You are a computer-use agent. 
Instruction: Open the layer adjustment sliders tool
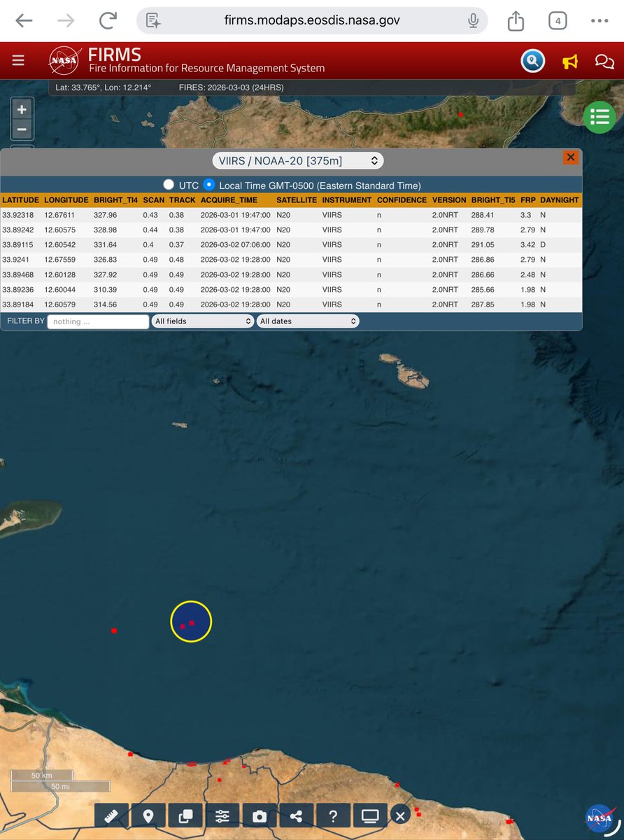tap(222, 815)
